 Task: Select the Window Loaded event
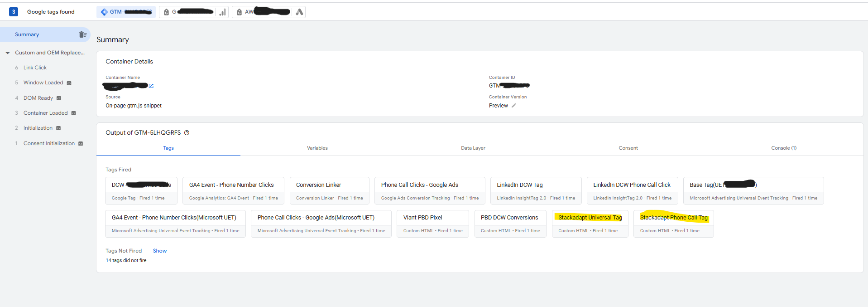point(43,83)
